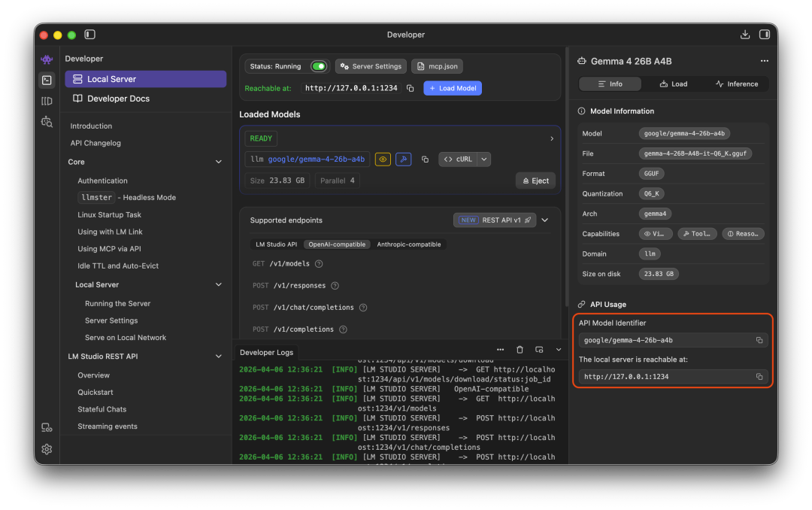Click the green READY status badge
The width and height of the screenshot is (812, 510).
click(260, 138)
